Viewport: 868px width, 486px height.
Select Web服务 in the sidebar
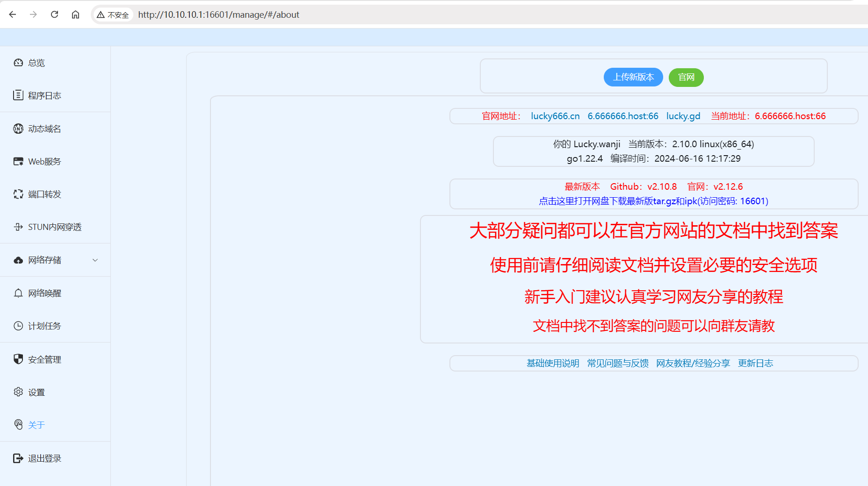pos(55,161)
